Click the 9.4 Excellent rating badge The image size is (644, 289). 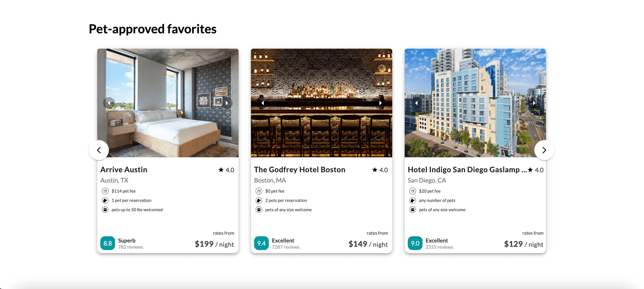point(261,243)
